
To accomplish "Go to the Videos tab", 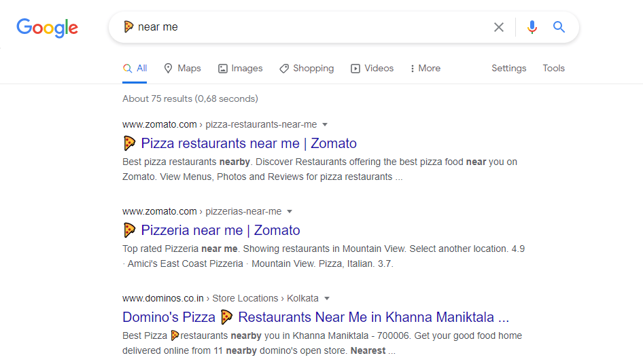I will point(372,68).
